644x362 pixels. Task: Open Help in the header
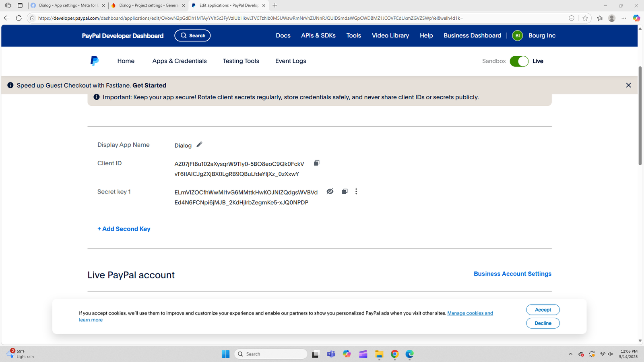pos(426,35)
